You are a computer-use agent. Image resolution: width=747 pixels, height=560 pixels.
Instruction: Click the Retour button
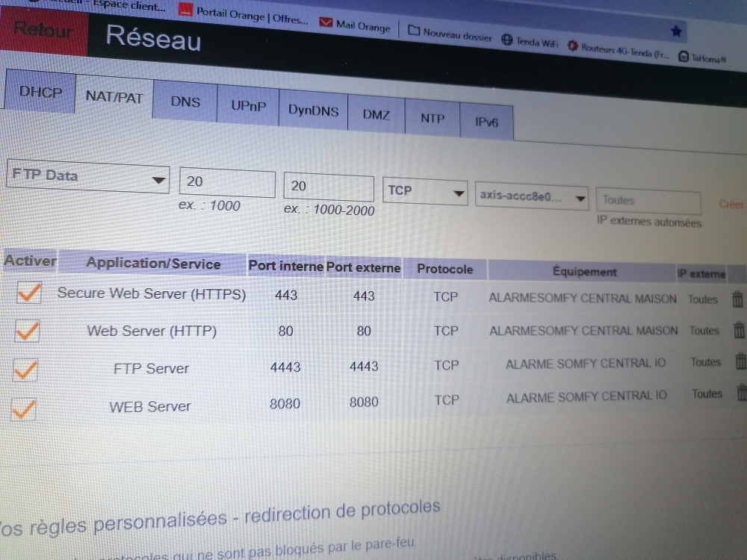(x=43, y=31)
